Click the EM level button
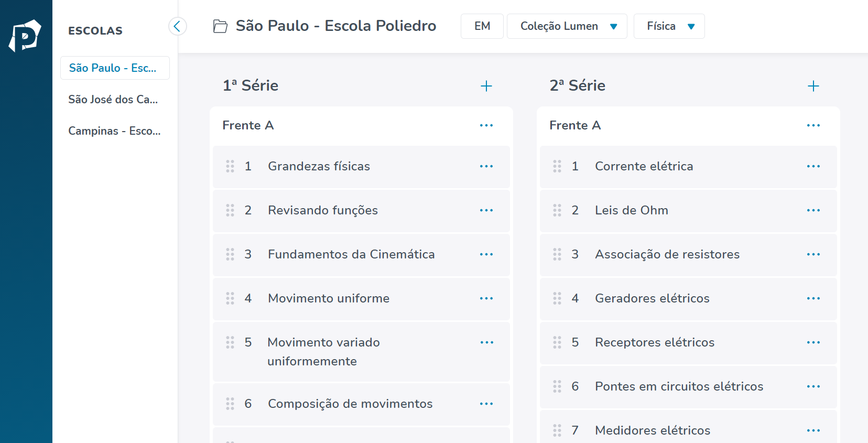 (482, 26)
